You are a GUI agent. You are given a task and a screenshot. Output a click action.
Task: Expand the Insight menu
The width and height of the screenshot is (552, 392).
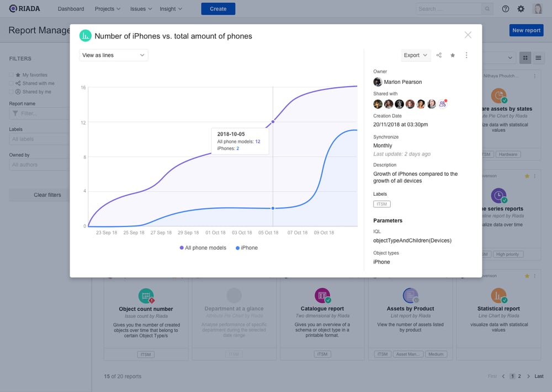click(171, 9)
